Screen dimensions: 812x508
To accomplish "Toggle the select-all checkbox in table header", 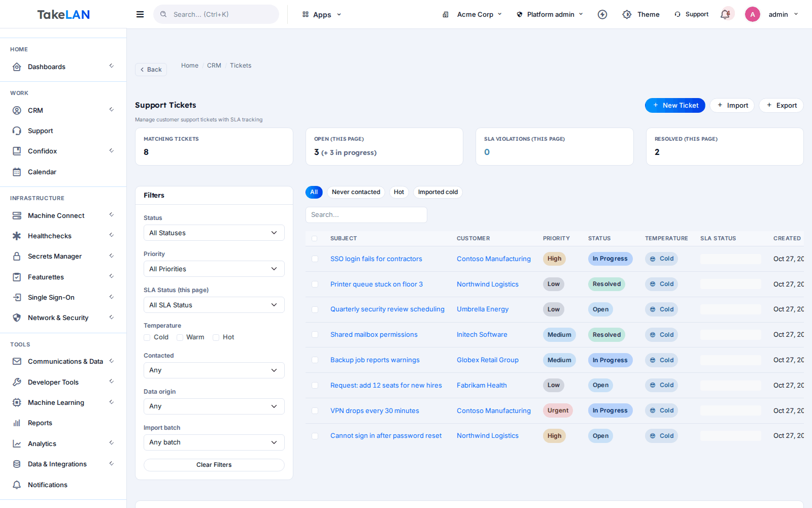I will [x=315, y=238].
